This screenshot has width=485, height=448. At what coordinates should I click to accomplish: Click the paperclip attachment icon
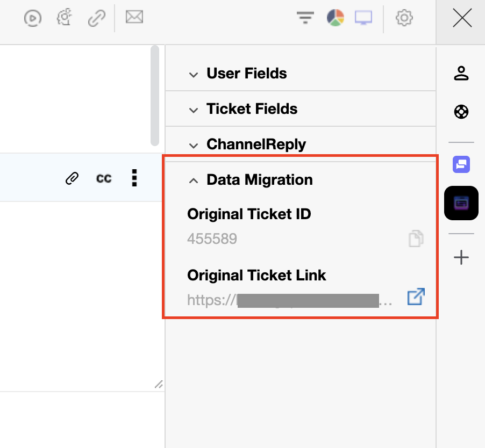(x=72, y=178)
